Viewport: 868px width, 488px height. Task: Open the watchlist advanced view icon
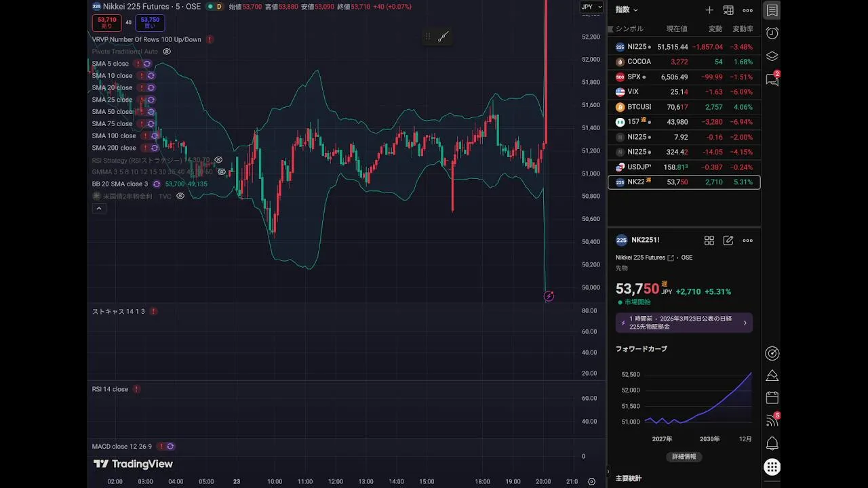(x=728, y=10)
